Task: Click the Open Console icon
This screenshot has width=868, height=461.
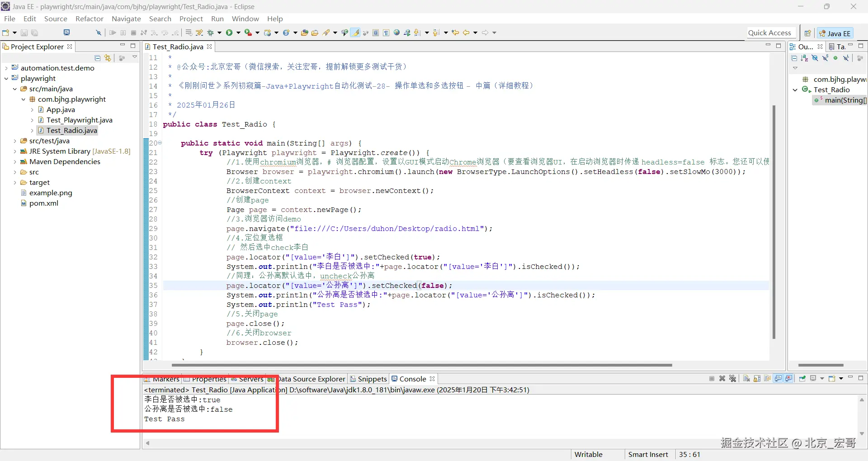Action: [x=832, y=379]
